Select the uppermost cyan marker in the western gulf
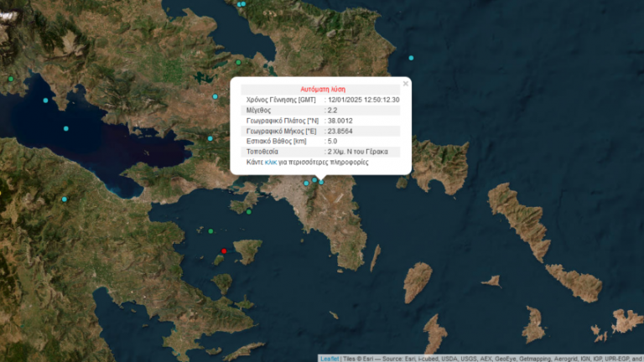The height and width of the screenshot is (362, 644). [46, 101]
